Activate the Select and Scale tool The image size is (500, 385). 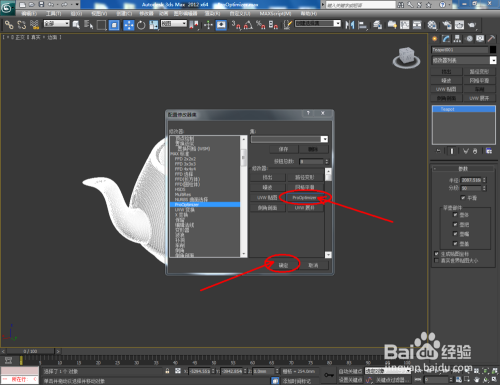[154, 25]
